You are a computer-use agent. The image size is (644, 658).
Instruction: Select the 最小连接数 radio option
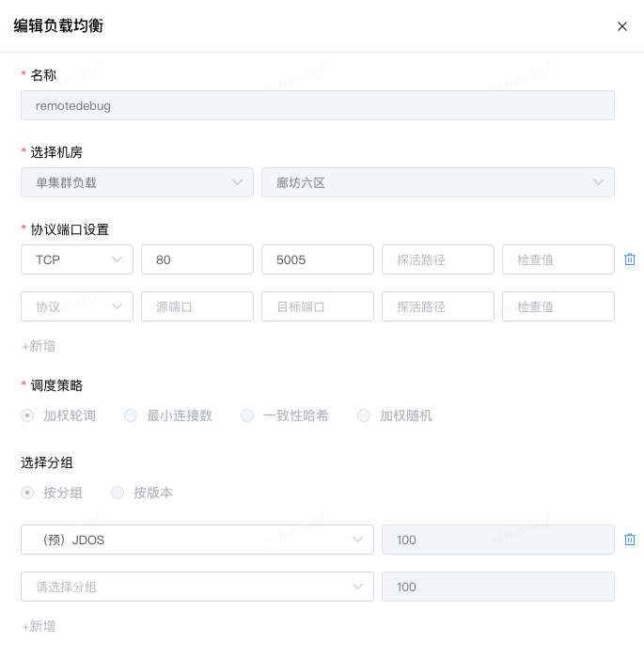click(x=131, y=415)
